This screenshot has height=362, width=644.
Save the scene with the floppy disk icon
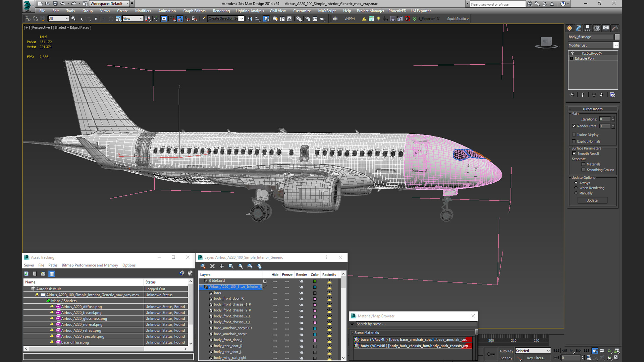tap(55, 4)
